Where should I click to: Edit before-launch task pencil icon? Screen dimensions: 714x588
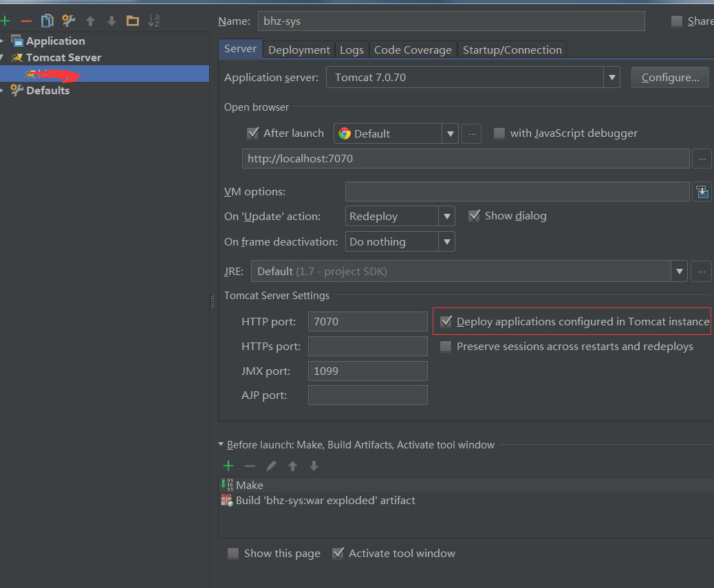pyautogui.click(x=272, y=466)
